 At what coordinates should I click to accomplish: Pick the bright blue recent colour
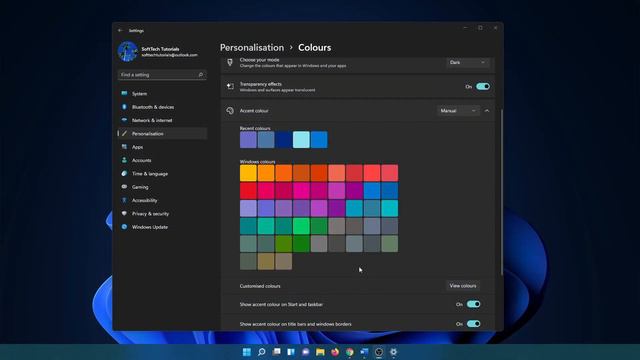pyautogui.click(x=319, y=140)
